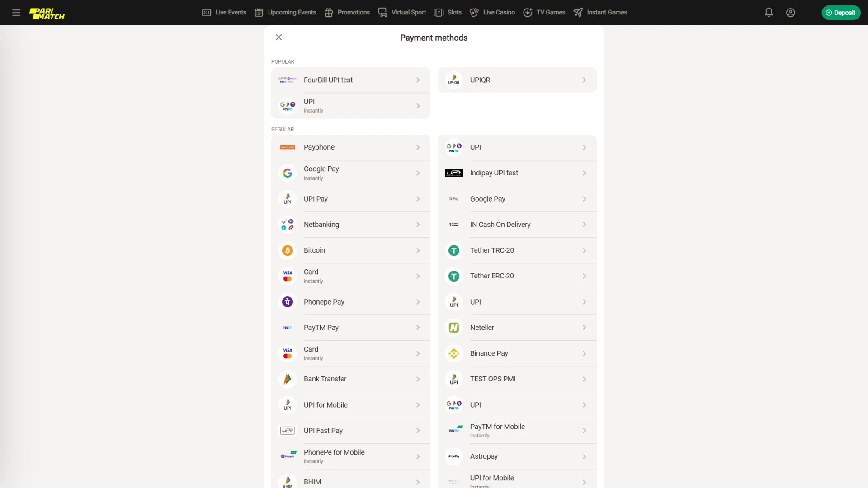Click the Parimatch home logo icon
The width and height of the screenshot is (868, 488).
(47, 13)
